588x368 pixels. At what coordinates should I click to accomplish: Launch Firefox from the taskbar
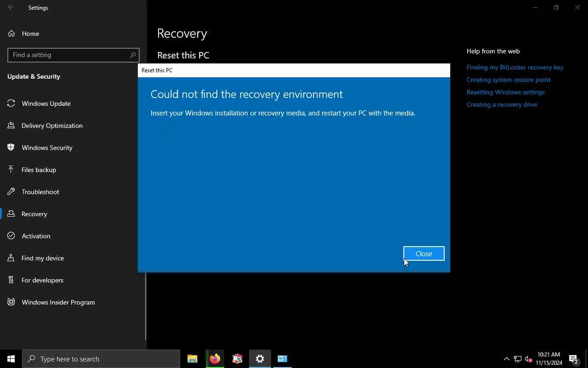[x=215, y=359]
